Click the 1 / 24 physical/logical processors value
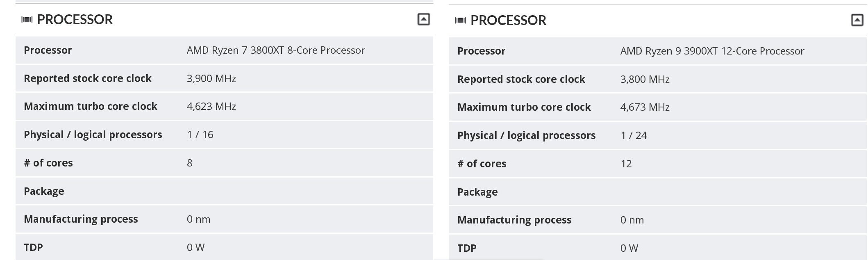The width and height of the screenshot is (868, 260). [634, 136]
